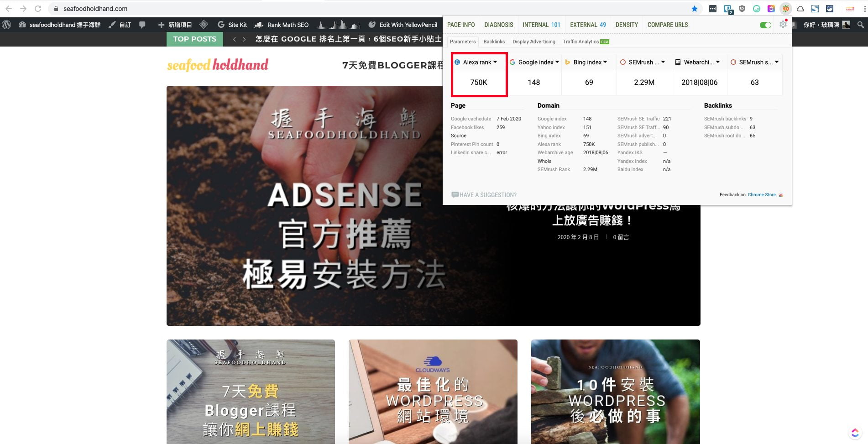Click HAVE A SUGGESTION? link

[x=487, y=195]
